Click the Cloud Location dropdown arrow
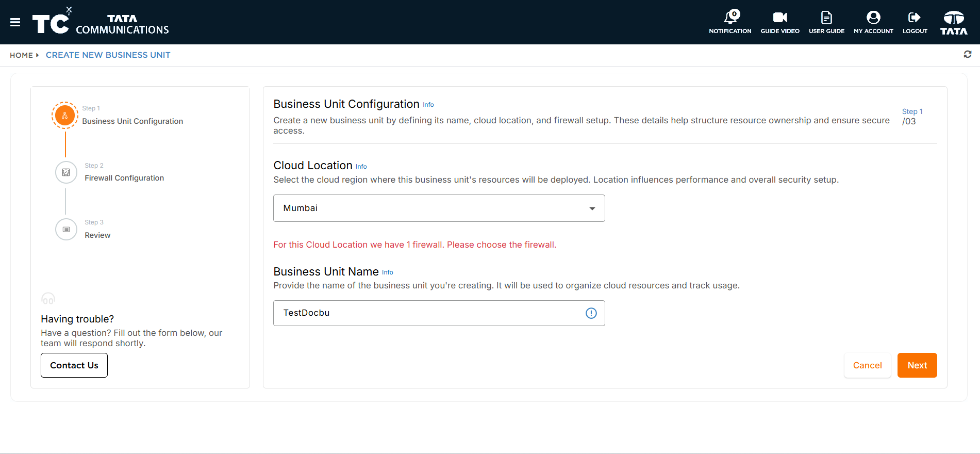This screenshot has height=454, width=980. (592, 208)
